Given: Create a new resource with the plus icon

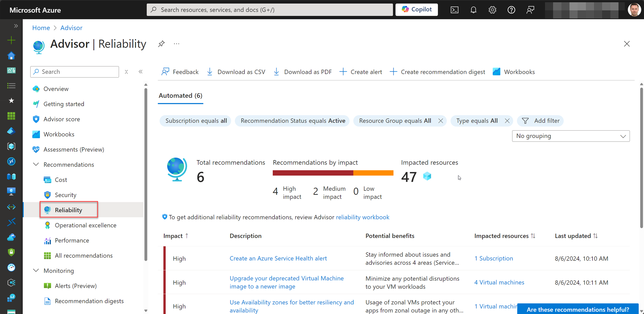Looking at the screenshot, I should coord(11,40).
